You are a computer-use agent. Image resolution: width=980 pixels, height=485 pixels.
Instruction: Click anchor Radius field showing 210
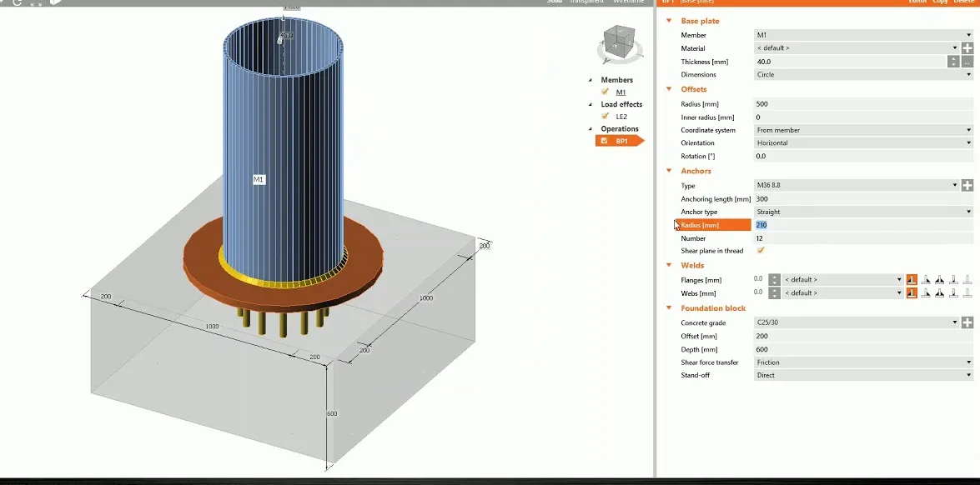coord(863,225)
